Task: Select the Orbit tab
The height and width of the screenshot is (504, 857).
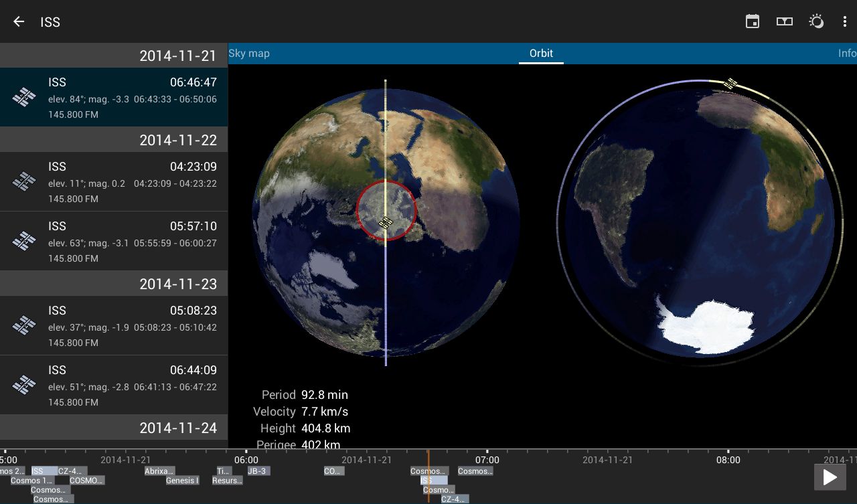Action: click(541, 54)
